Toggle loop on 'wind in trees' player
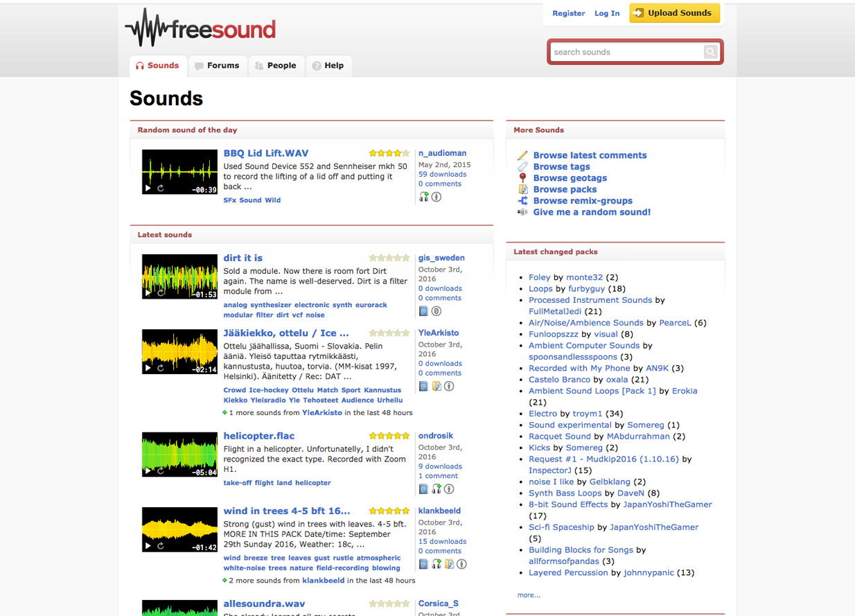The height and width of the screenshot is (616, 855). (x=161, y=547)
